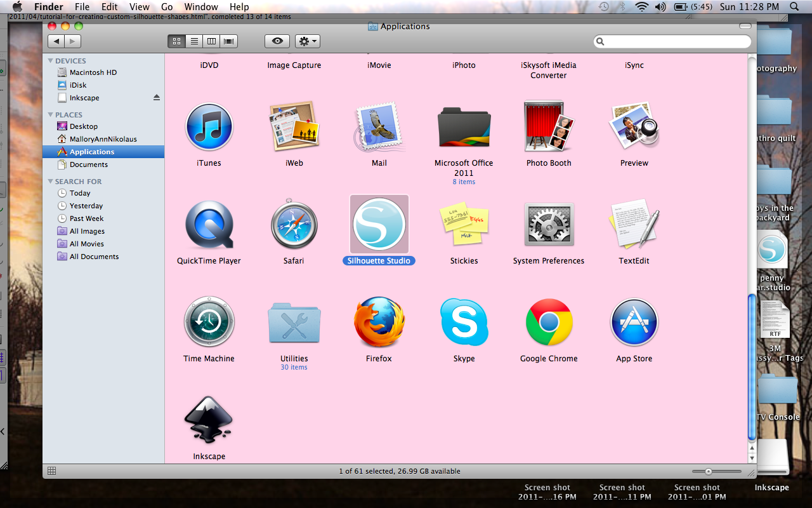
Task: Go back in Finder history
Action: pos(56,41)
